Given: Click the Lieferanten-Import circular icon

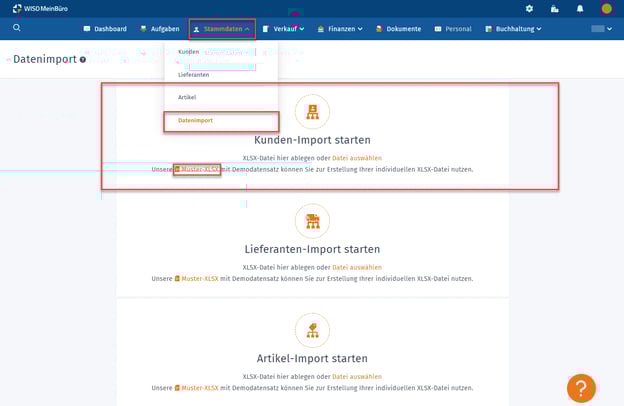Looking at the screenshot, I should [312, 221].
